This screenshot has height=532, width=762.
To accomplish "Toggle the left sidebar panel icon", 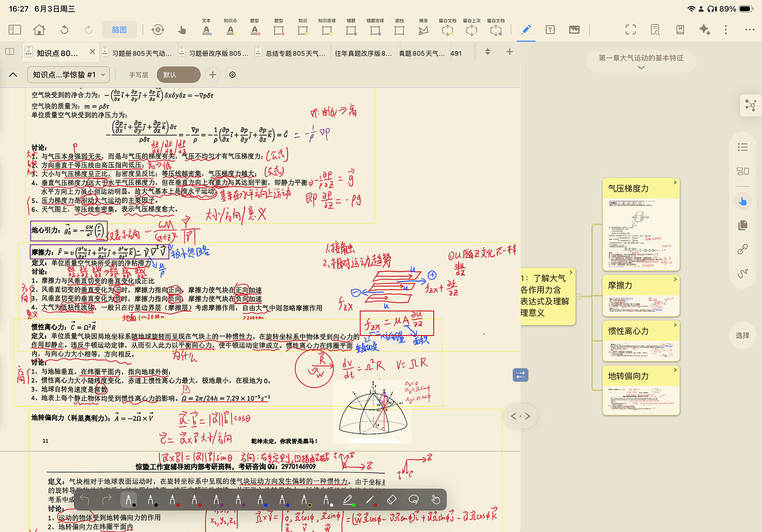I will (15, 30).
